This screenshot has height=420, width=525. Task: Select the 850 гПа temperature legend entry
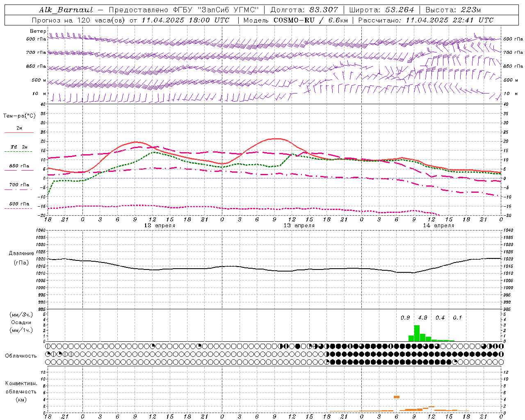[x=19, y=166]
